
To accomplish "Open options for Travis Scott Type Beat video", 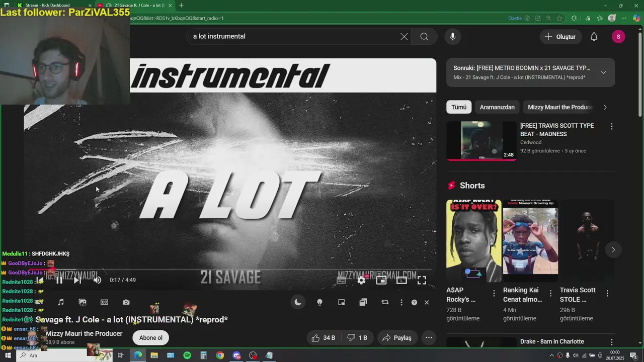I will [612, 127].
